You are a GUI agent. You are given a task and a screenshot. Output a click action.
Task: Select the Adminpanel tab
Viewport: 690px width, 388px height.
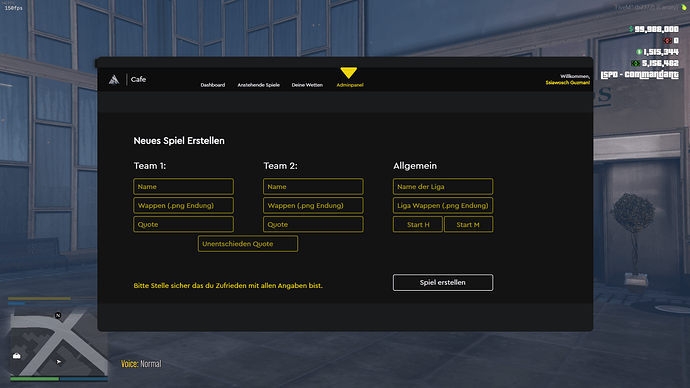tap(350, 85)
